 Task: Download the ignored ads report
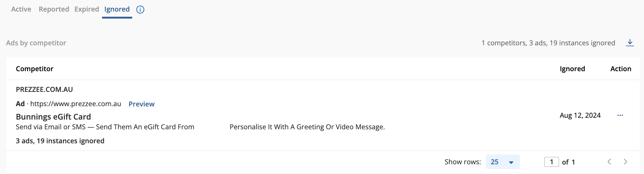click(630, 43)
